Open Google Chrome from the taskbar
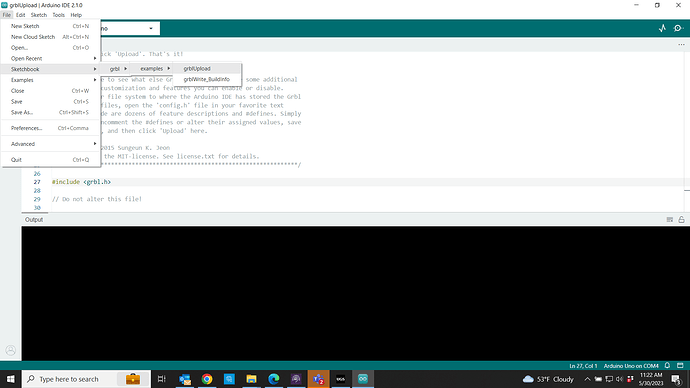 [207, 379]
